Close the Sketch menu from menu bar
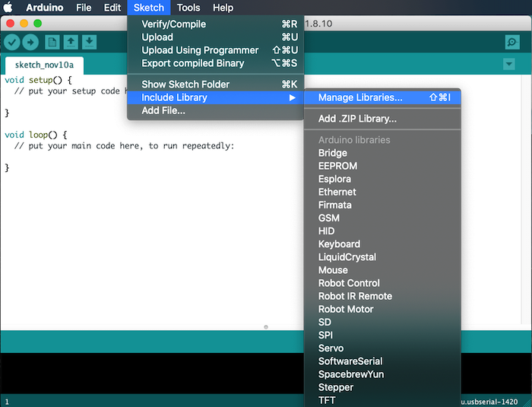This screenshot has width=532, height=407. (149, 8)
